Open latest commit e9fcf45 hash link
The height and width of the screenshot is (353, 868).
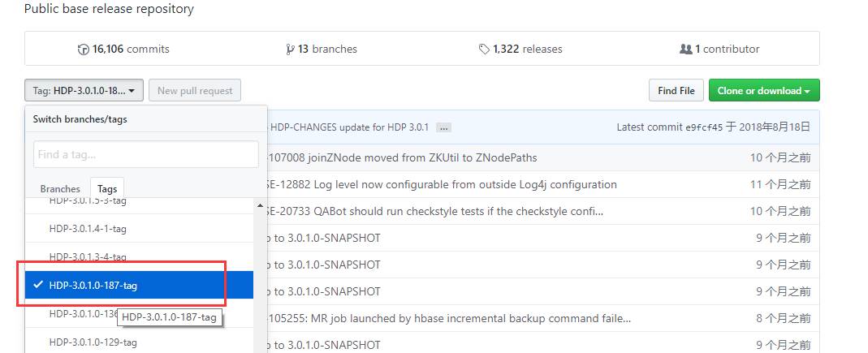click(x=703, y=127)
